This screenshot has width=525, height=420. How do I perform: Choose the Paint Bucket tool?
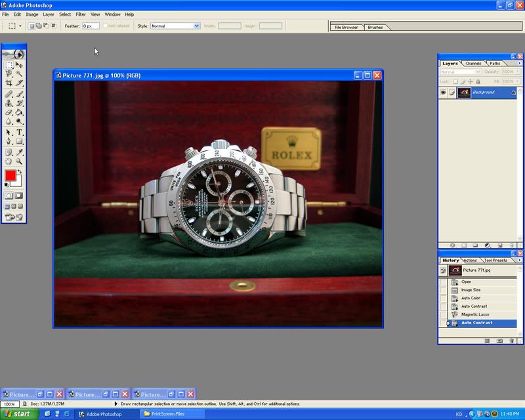[x=19, y=112]
